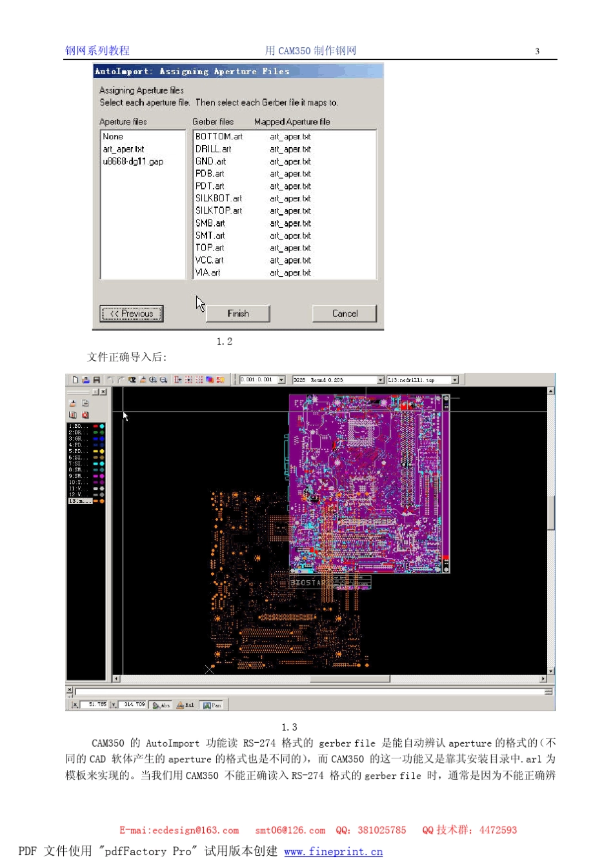Select u8668-dg11.gap in Aperture files list
Viewport: 613px width, 868px height.
[133, 161]
